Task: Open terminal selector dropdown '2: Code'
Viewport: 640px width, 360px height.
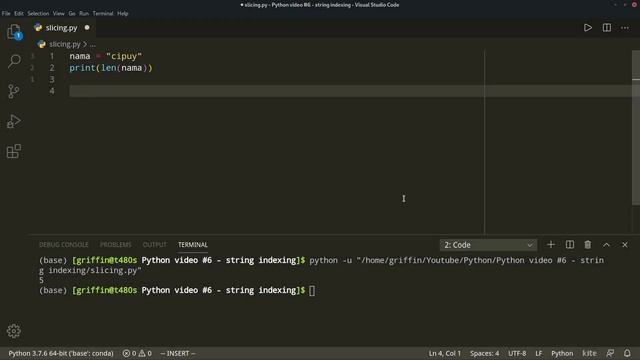Action: (488, 245)
